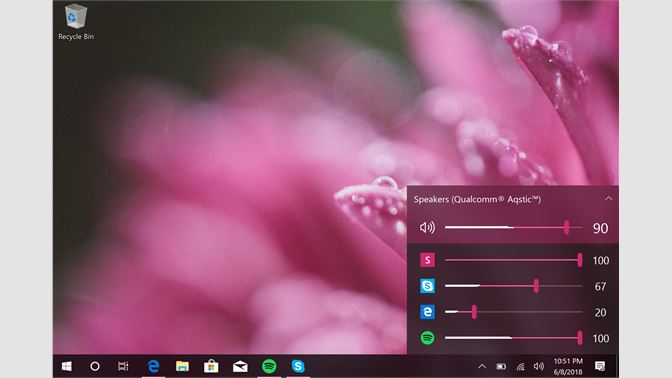The height and width of the screenshot is (378, 672).
Task: Open Action Center notifications icon
Action: pos(600,366)
